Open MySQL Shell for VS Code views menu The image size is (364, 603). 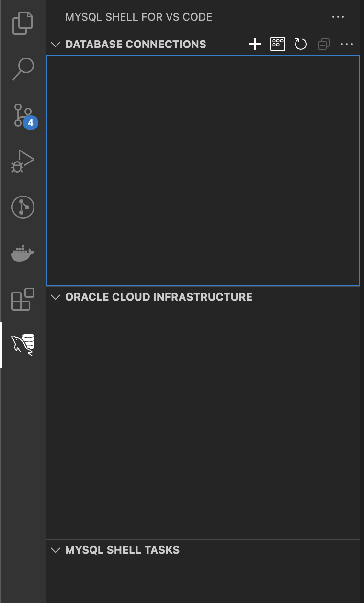(x=338, y=17)
